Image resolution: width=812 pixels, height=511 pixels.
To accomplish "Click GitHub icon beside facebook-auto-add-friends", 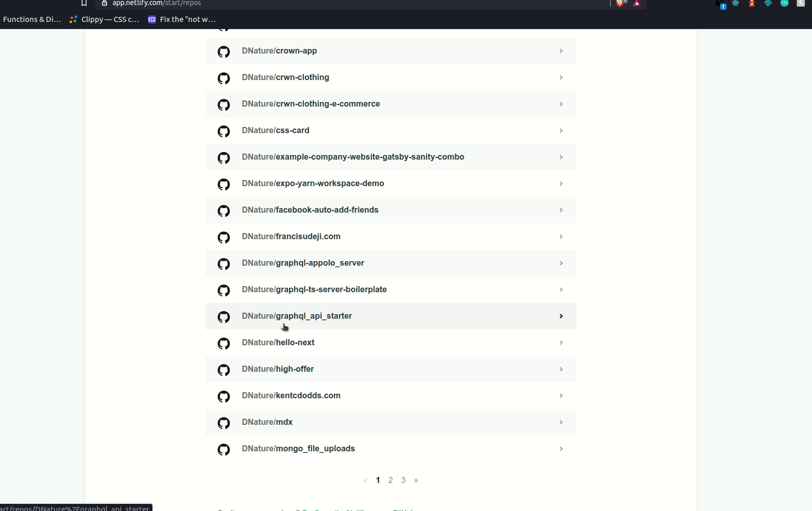I will (x=224, y=211).
